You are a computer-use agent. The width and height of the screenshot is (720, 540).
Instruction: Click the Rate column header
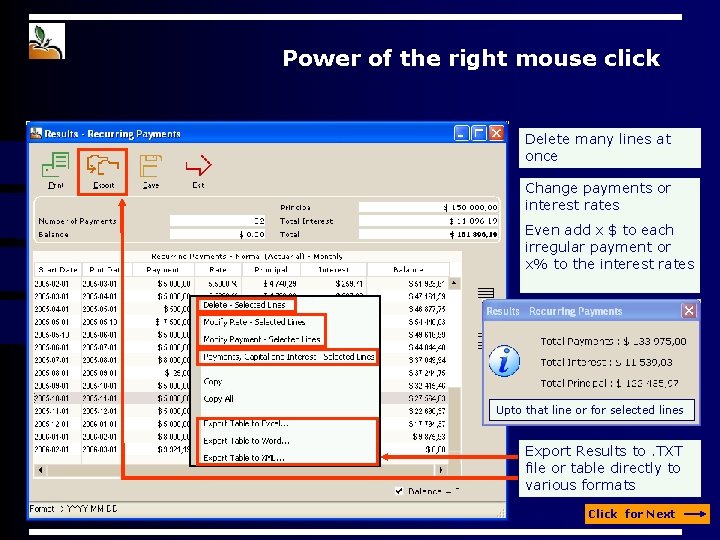[218, 270]
